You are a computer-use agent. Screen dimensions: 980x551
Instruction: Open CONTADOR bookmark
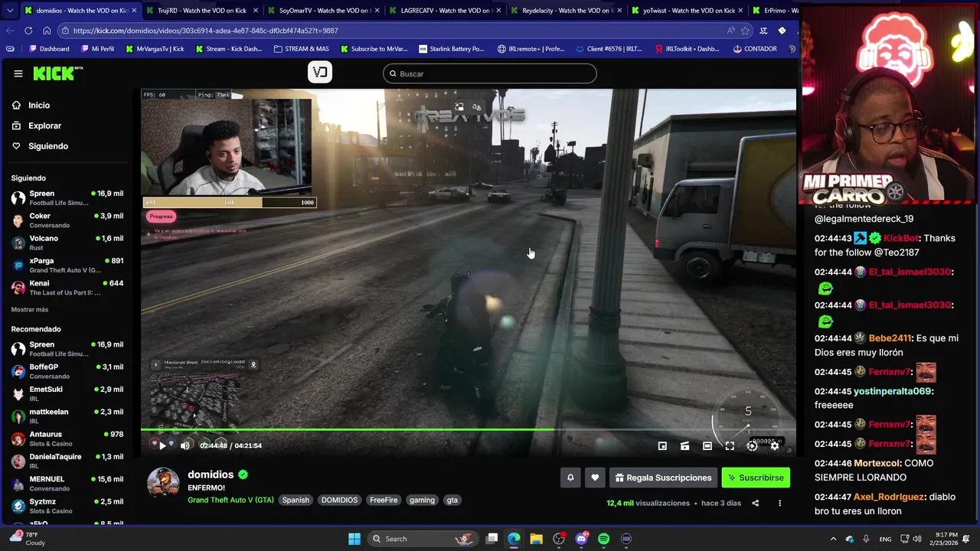755,49
